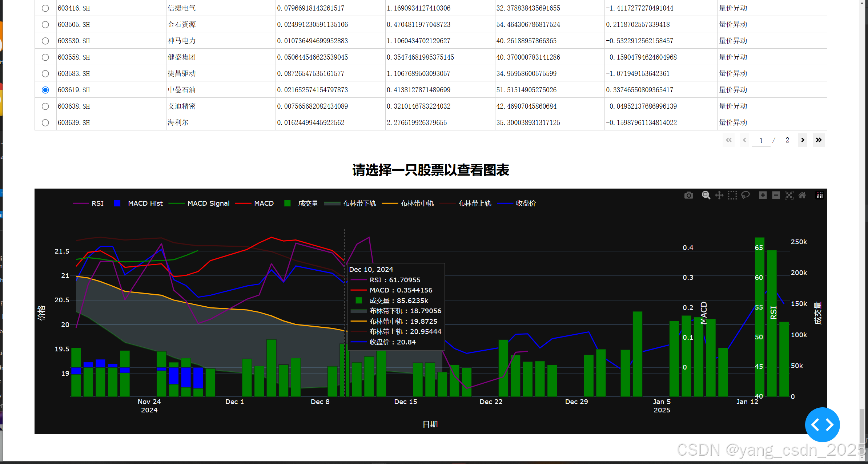This screenshot has width=868, height=464.
Task: Open the Plotly logo link
Action: tap(820, 195)
